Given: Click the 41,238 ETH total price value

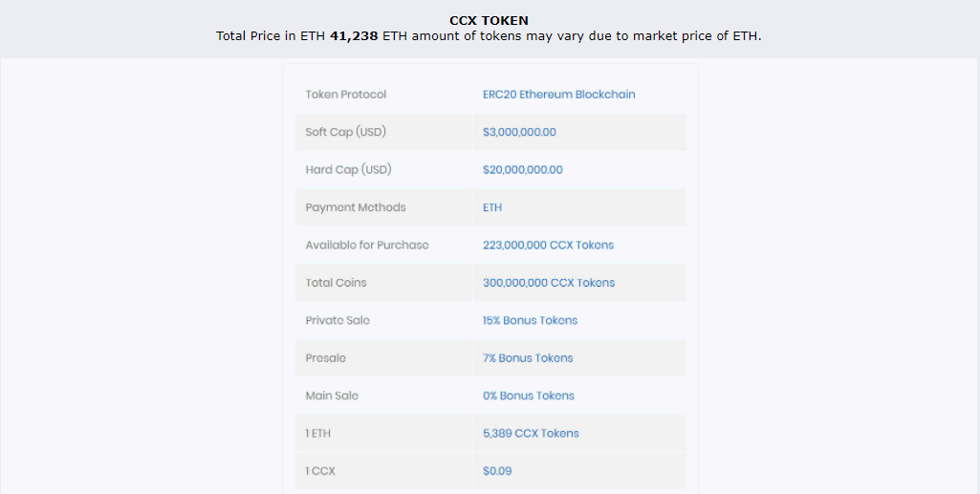Looking at the screenshot, I should coord(353,36).
